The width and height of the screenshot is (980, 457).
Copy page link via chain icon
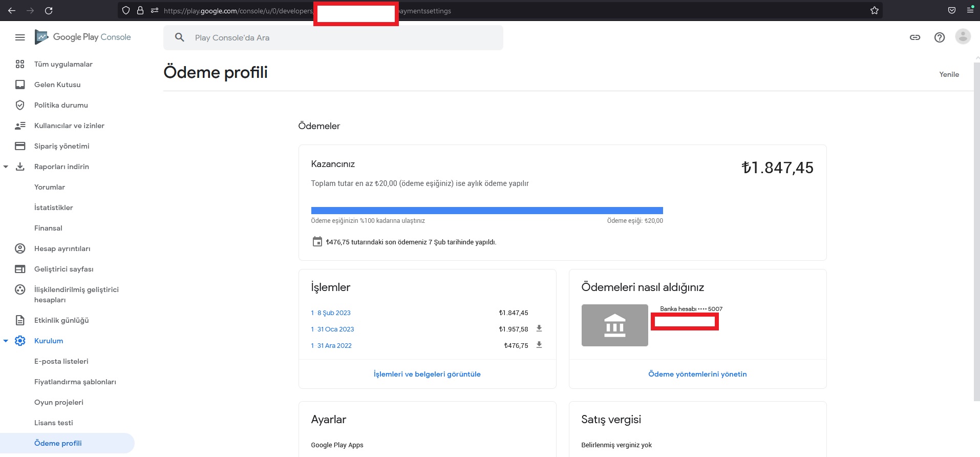tap(915, 37)
